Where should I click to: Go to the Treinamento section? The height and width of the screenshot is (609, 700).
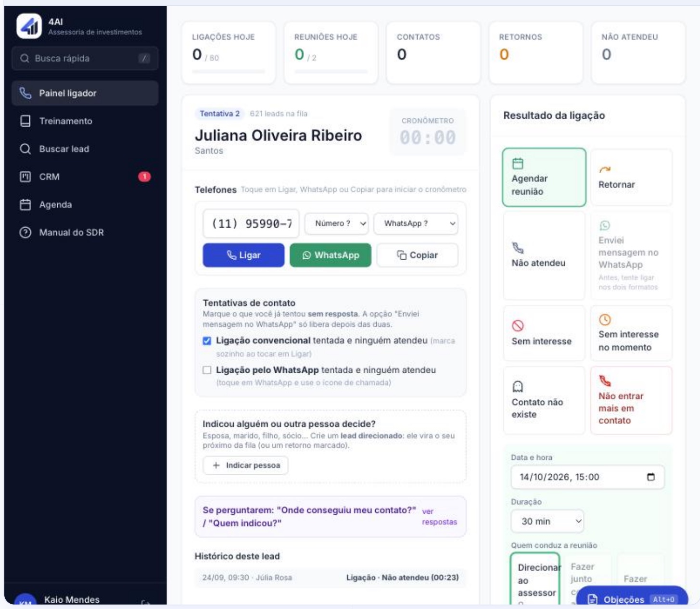85,121
